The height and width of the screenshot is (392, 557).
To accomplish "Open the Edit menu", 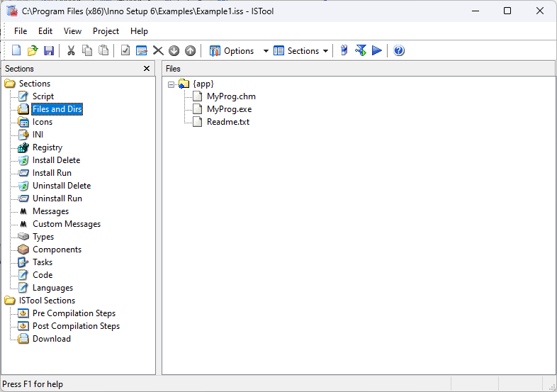I will 45,31.
